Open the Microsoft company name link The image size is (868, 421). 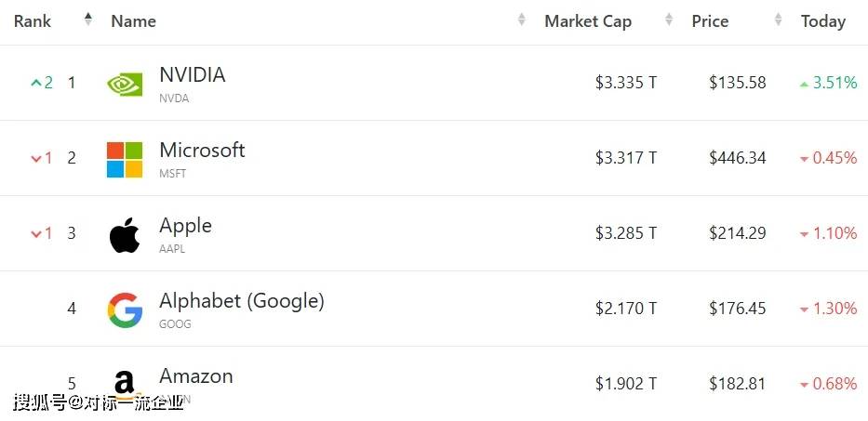pyautogui.click(x=202, y=150)
